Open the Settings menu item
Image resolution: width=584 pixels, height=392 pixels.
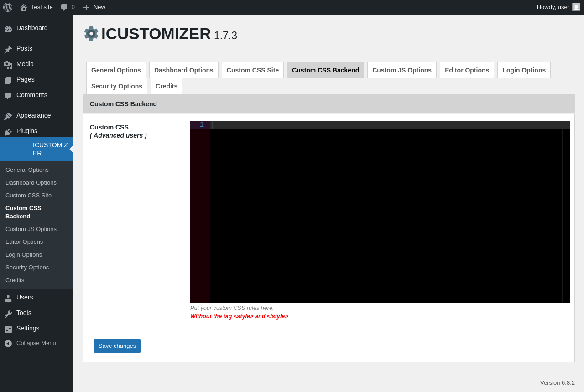point(36,329)
